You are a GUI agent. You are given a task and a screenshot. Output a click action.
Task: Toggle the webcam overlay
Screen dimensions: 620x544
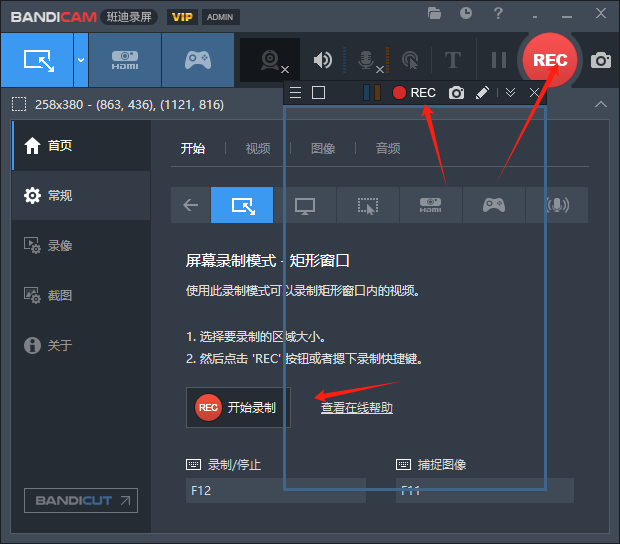point(270,60)
